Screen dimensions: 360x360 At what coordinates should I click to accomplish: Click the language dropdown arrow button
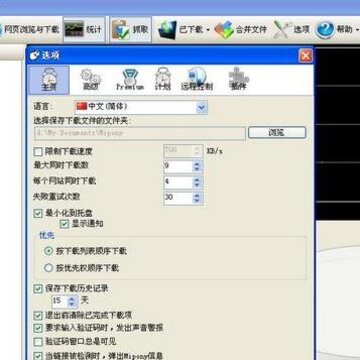202,107
